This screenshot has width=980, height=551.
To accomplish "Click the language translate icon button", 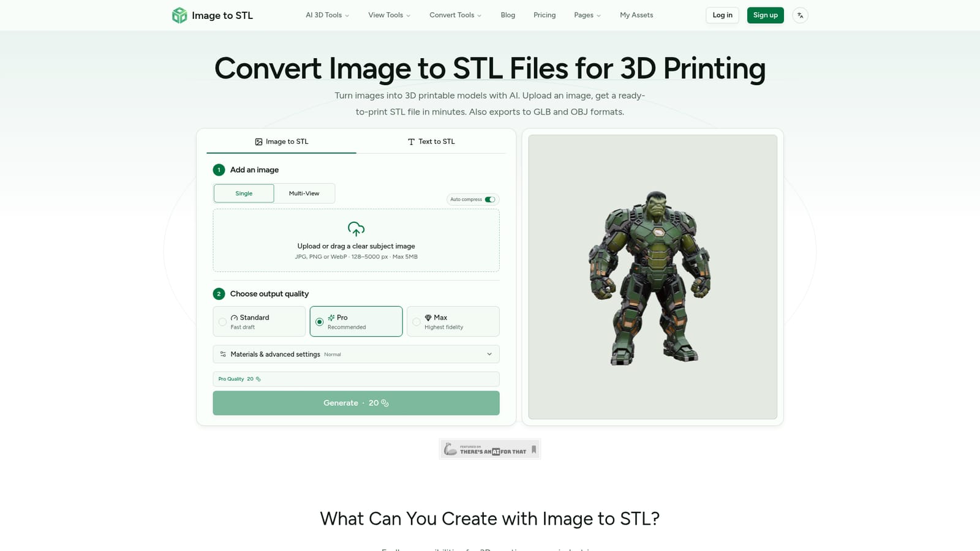I will pyautogui.click(x=800, y=15).
